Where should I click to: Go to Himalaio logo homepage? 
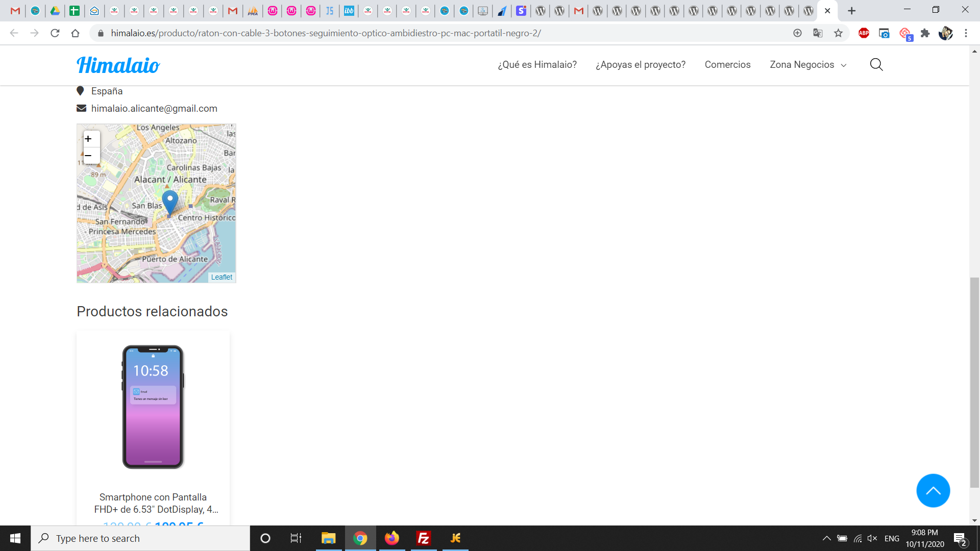point(118,65)
